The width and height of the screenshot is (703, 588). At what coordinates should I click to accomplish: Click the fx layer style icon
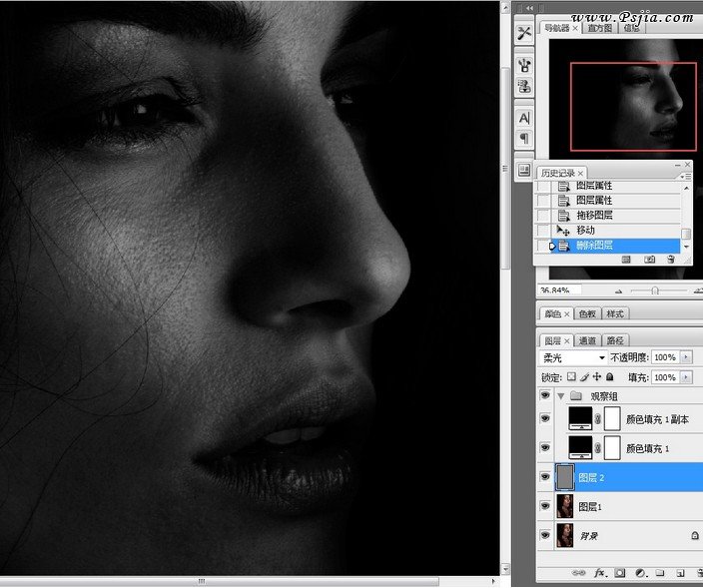[x=600, y=574]
